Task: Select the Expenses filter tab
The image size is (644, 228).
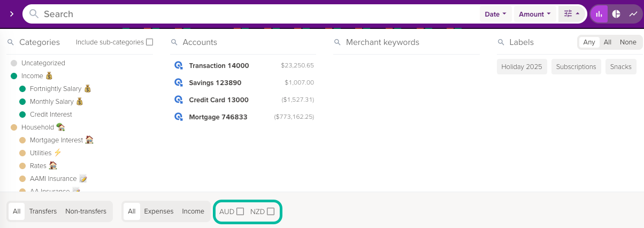Action: (x=159, y=211)
